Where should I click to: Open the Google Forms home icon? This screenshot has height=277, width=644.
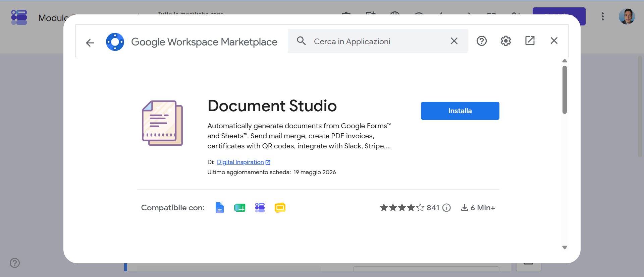coord(19,17)
